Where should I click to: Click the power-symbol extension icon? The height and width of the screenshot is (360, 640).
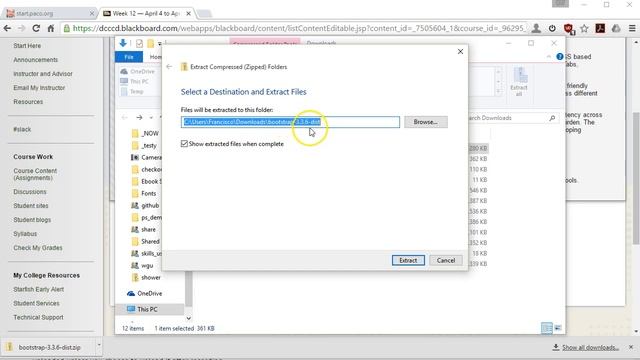click(552, 28)
